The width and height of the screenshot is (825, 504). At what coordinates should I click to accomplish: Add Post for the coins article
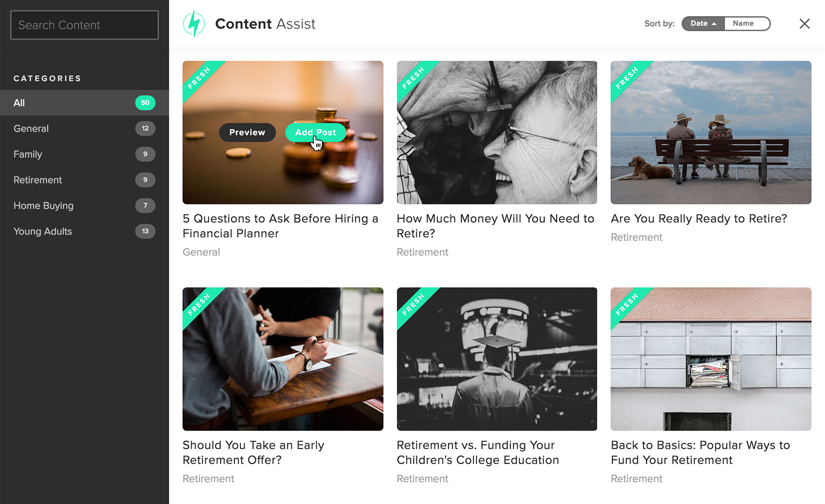(x=315, y=132)
